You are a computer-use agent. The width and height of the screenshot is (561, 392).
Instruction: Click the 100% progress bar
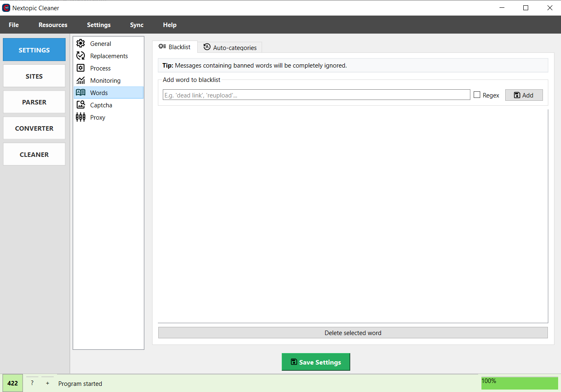point(519,383)
